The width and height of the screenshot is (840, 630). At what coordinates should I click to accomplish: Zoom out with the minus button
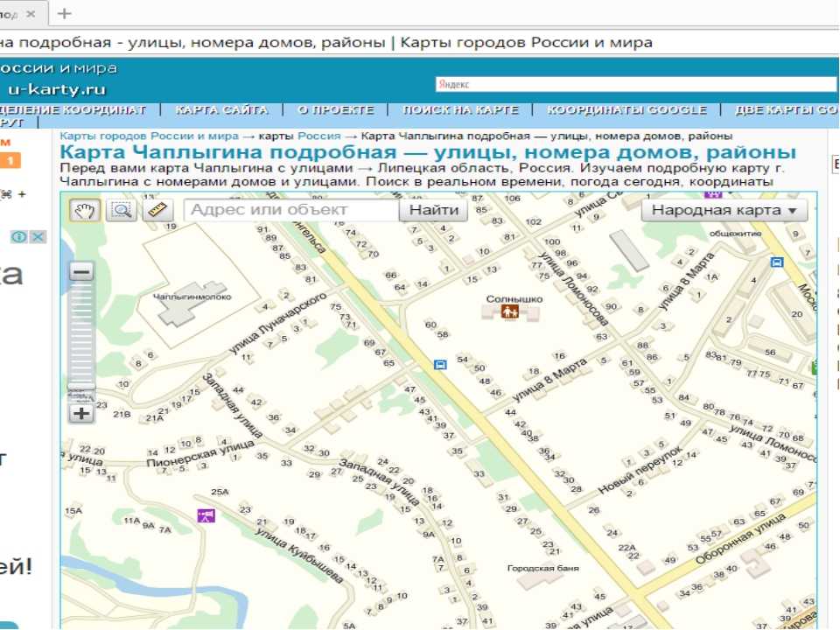[x=81, y=271]
